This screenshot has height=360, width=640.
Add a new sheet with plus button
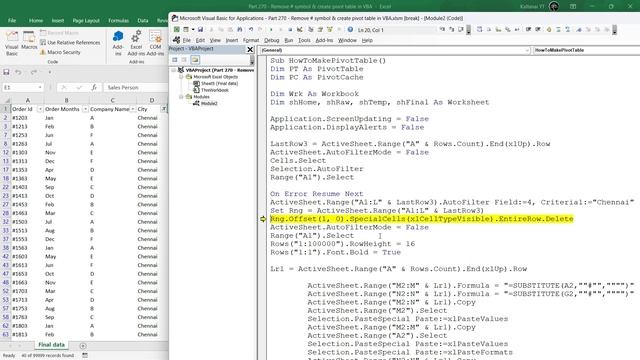(x=83, y=346)
